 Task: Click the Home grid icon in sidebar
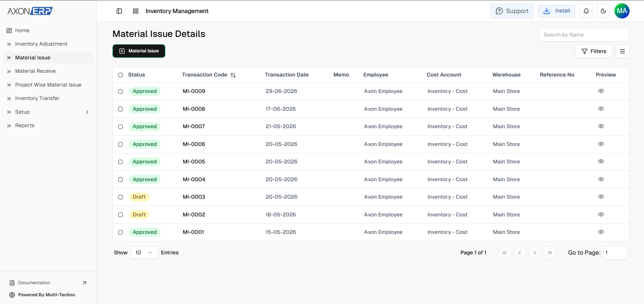tap(9, 31)
